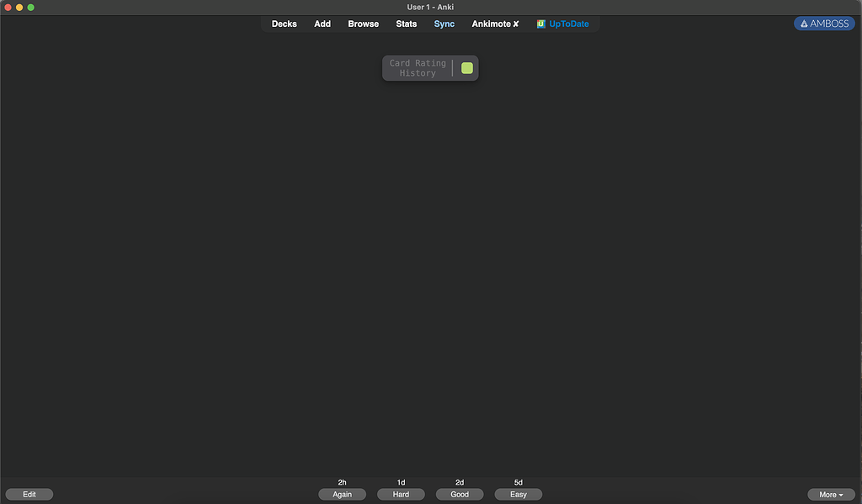This screenshot has width=862, height=504.
Task: Edit the current card
Action: [x=29, y=494]
